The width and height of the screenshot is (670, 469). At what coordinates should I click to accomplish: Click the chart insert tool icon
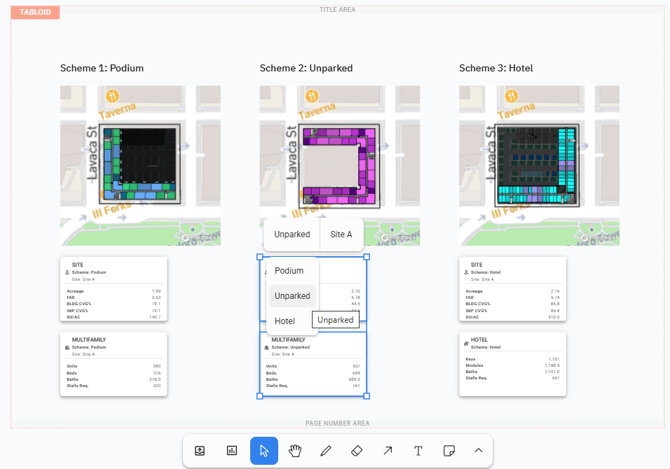(232, 451)
